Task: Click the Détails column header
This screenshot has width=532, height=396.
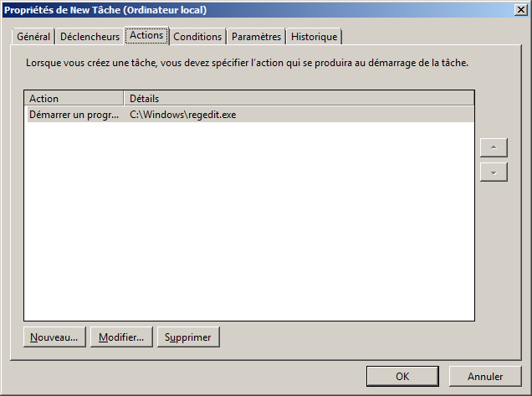Action: coord(299,99)
